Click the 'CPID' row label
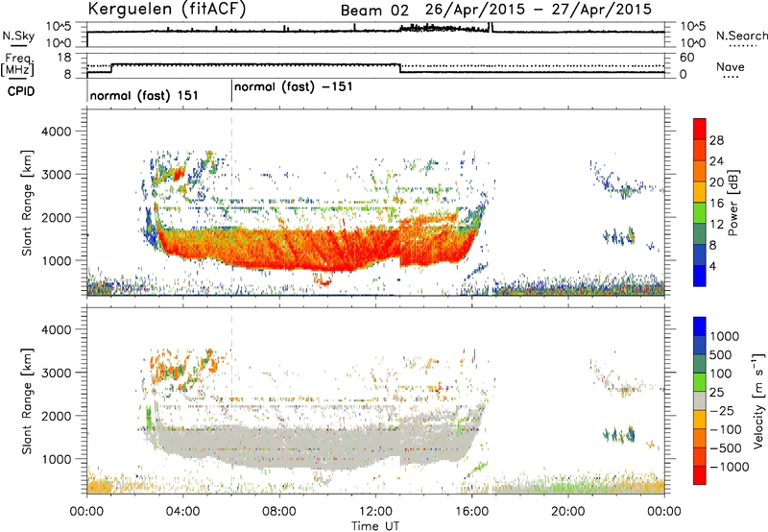Viewport: 768px width, 532px height. [x=21, y=91]
